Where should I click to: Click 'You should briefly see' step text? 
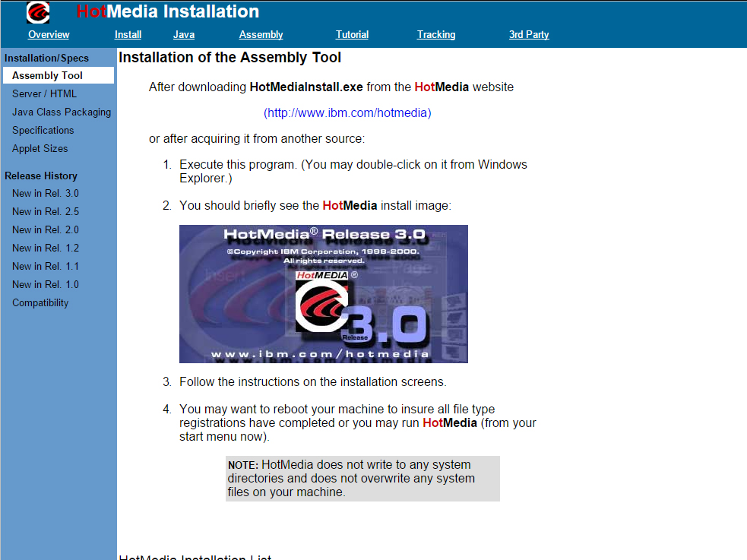pyautogui.click(x=315, y=206)
